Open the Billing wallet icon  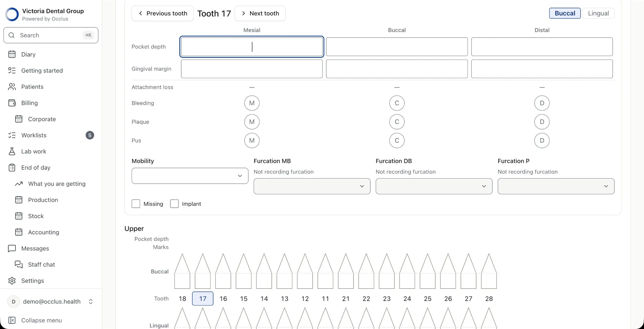12,103
